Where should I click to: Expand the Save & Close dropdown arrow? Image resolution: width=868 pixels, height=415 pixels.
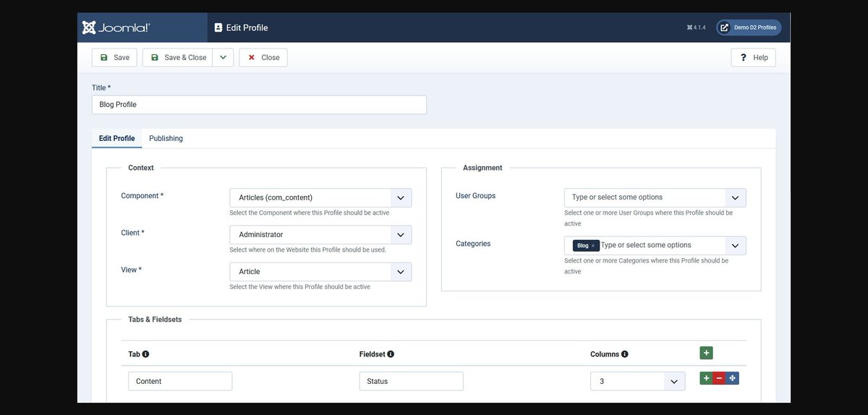point(223,58)
